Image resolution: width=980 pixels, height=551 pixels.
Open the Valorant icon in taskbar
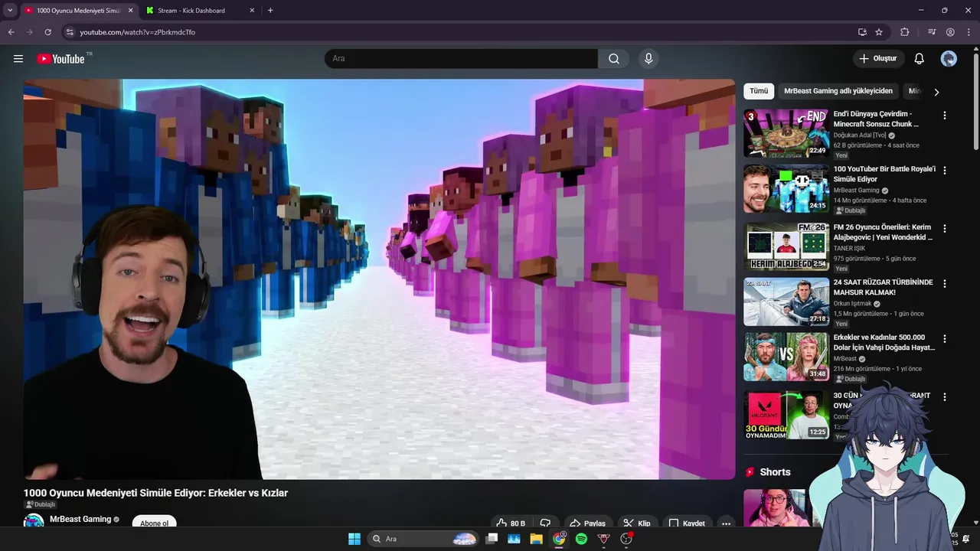click(604, 539)
